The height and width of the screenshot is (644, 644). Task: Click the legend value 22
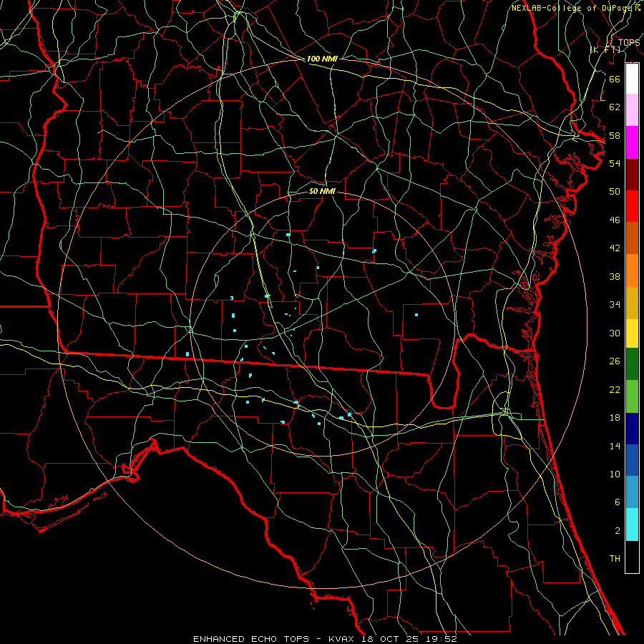coord(615,389)
